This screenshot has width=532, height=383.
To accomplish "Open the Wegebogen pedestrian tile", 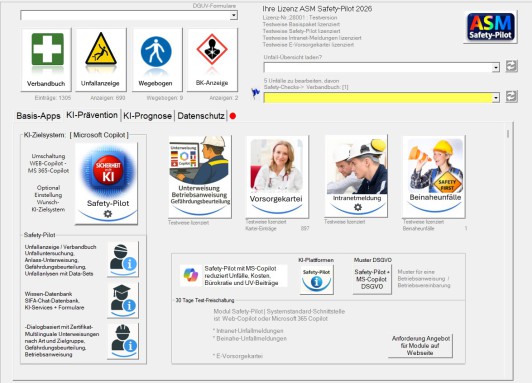I will [x=157, y=60].
